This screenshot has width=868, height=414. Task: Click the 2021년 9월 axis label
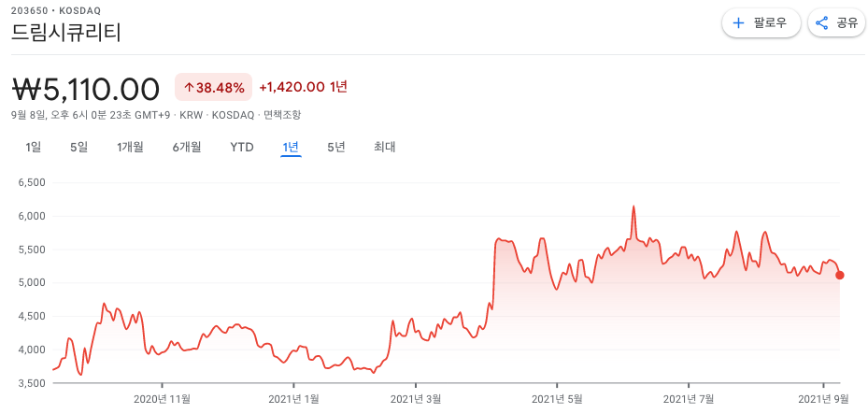coord(823,398)
